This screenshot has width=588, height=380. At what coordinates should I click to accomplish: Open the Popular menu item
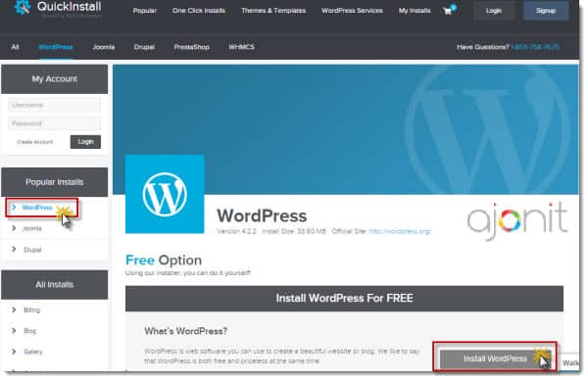click(x=144, y=11)
